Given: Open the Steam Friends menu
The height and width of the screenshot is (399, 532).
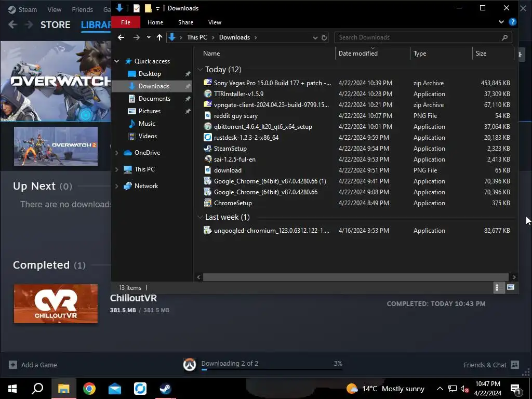Looking at the screenshot, I should 82,9.
